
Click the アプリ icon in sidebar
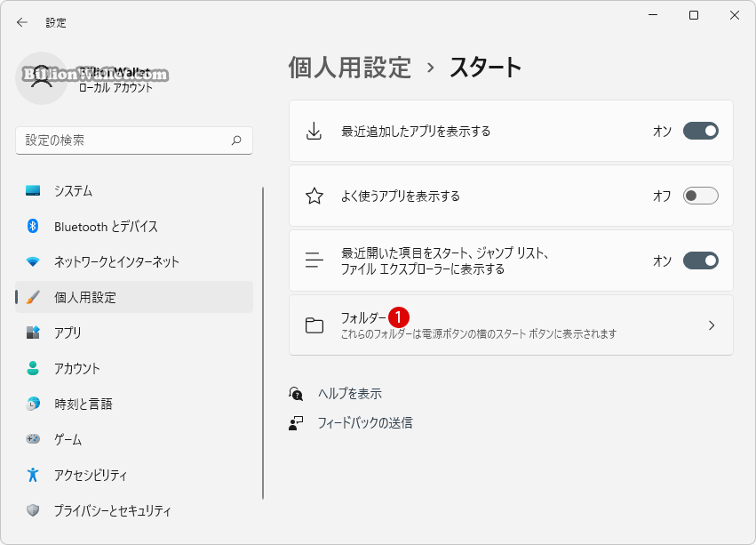click(x=33, y=333)
